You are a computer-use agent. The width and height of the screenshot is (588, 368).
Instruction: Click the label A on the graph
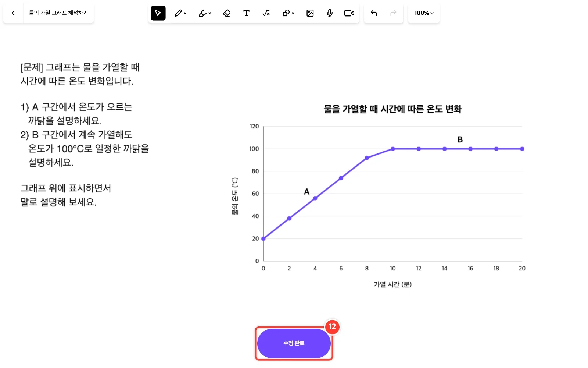(307, 192)
